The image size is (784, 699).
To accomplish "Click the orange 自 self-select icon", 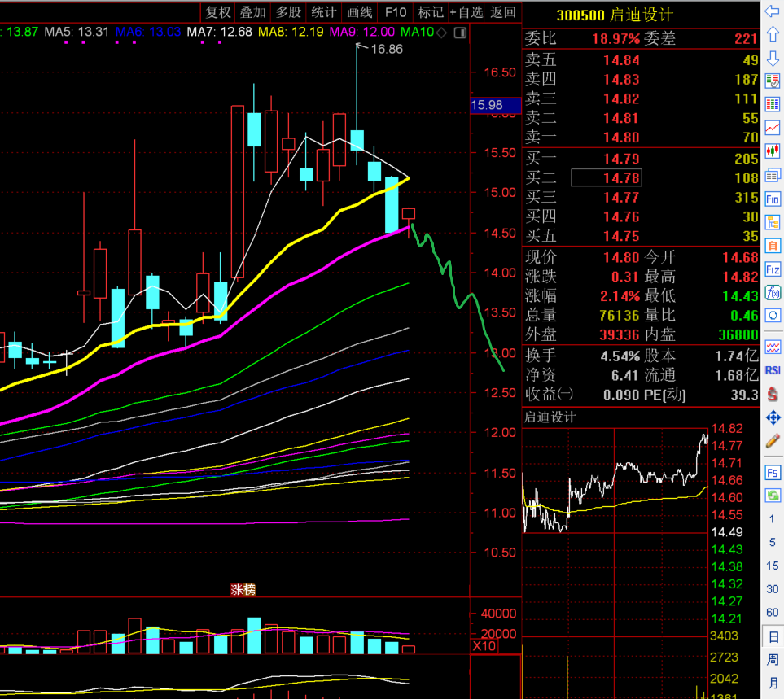I will pos(773,246).
